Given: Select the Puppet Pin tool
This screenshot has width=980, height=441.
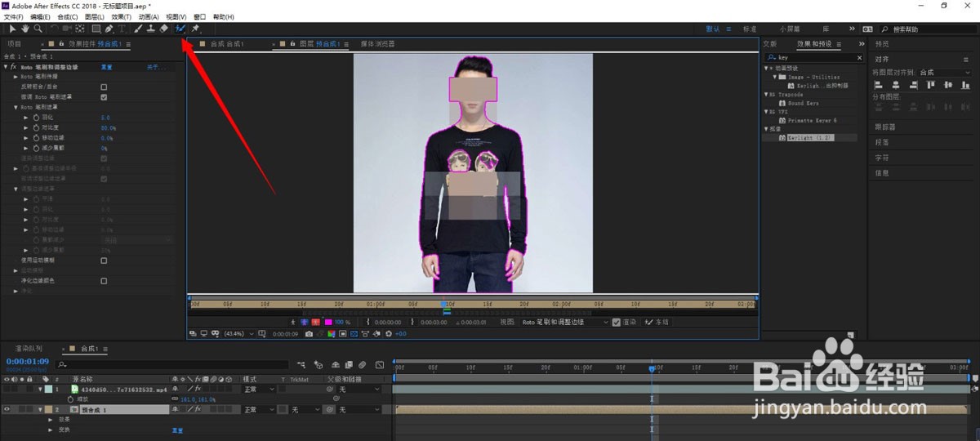Looking at the screenshot, I should tap(195, 29).
